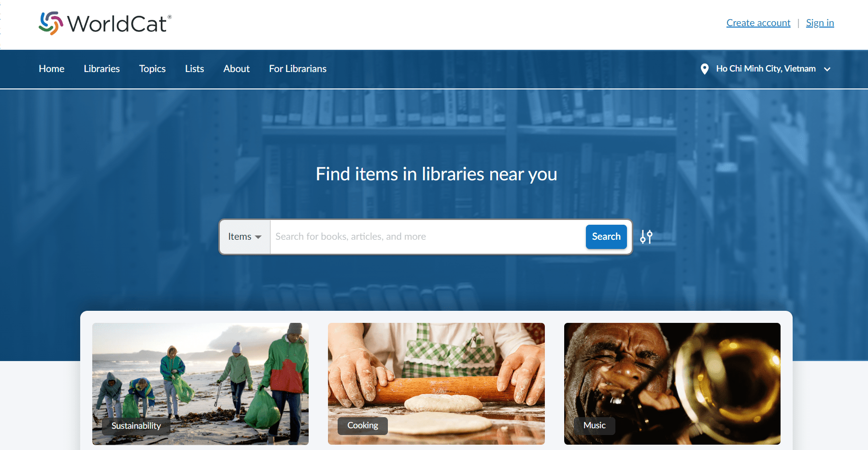Open the About navigation item
Screen dimensions: 868x450
[237, 69]
